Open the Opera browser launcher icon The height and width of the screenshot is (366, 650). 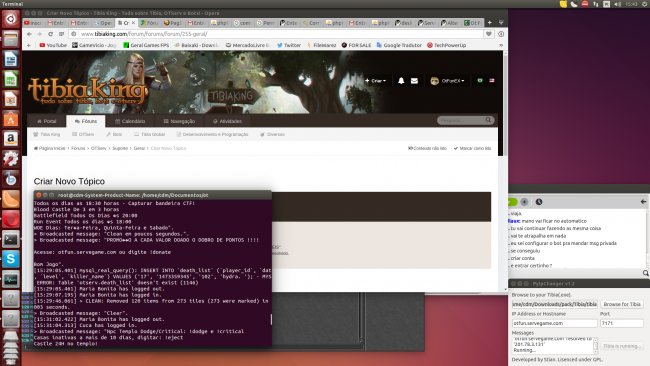pyautogui.click(x=11, y=218)
